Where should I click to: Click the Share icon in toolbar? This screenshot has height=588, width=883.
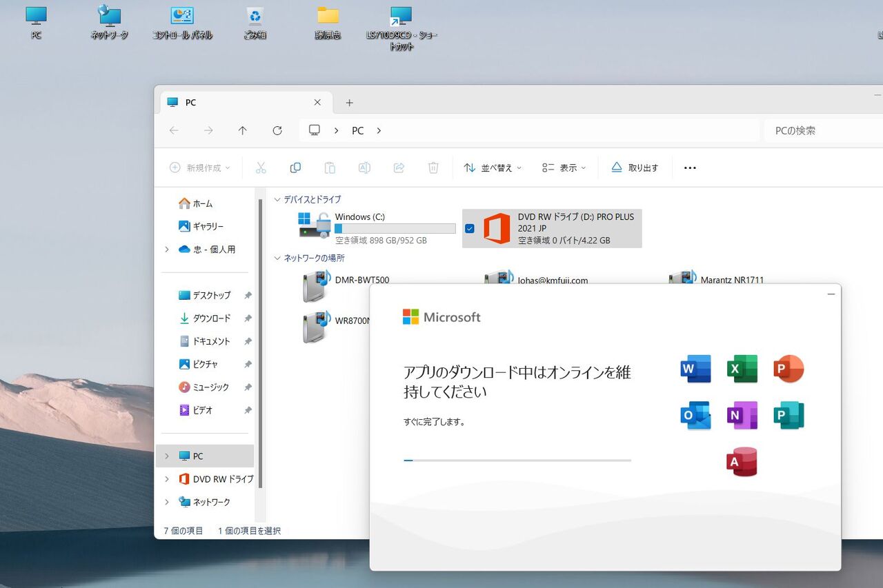click(399, 168)
